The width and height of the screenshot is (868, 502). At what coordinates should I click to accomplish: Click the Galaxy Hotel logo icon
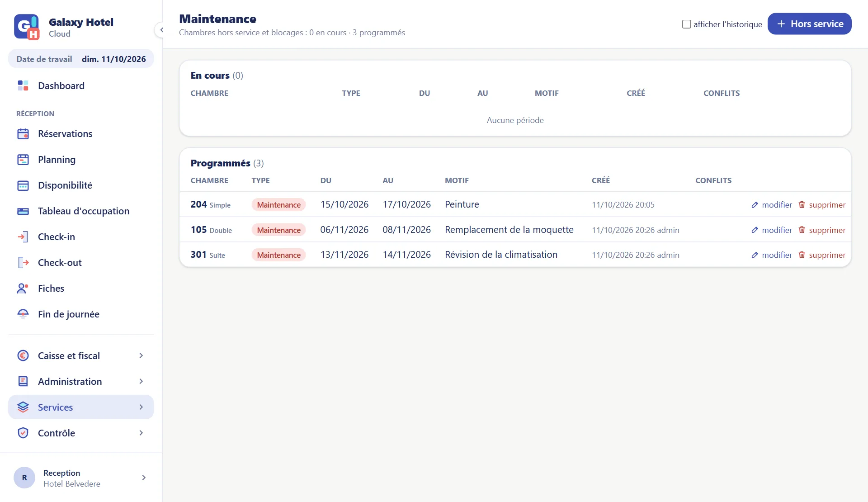[x=27, y=27]
